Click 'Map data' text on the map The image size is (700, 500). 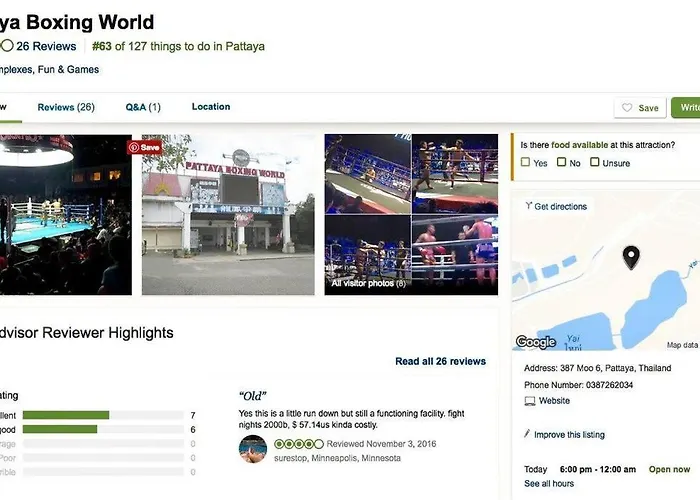[x=682, y=345]
